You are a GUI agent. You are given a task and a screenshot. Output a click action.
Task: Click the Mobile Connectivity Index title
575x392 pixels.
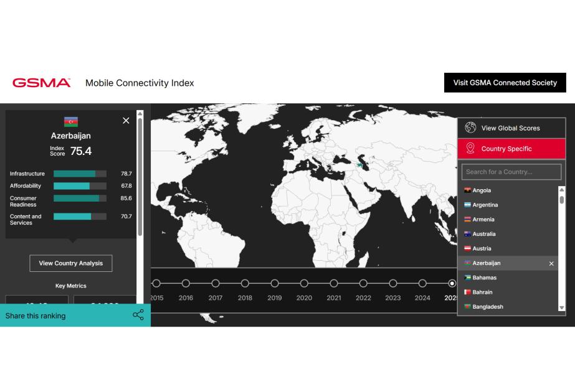point(140,83)
